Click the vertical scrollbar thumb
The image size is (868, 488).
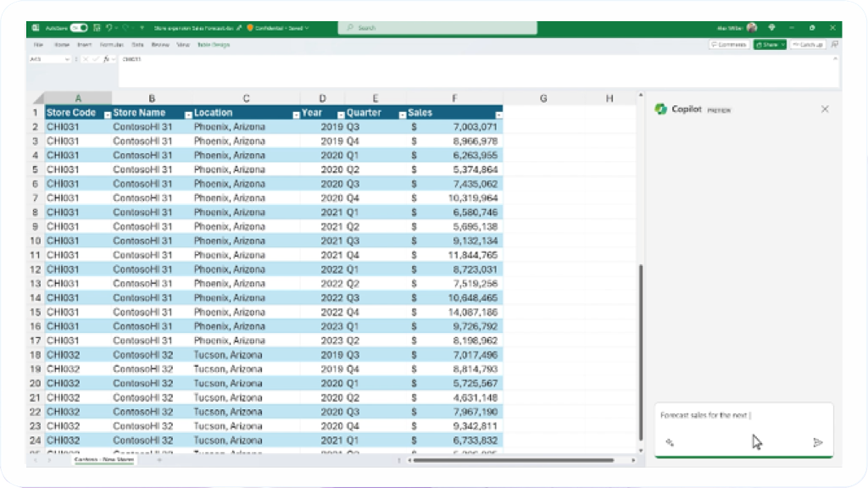[x=641, y=352]
